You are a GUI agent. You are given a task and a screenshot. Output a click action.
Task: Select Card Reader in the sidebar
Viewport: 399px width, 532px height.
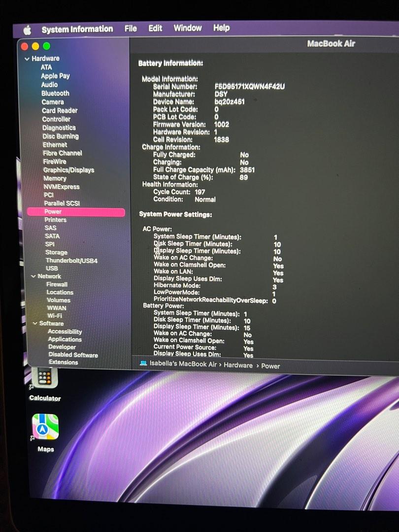pos(60,111)
